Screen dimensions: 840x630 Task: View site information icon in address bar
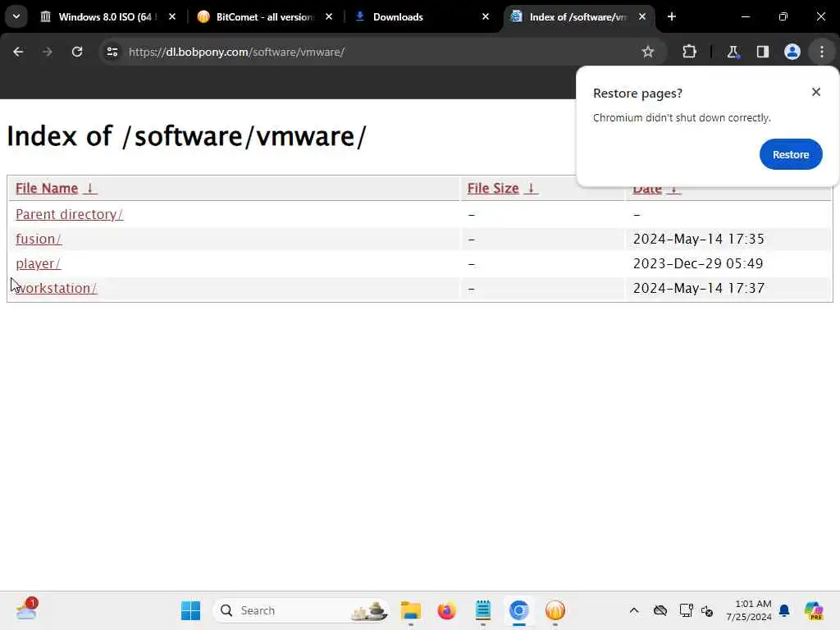tap(112, 52)
